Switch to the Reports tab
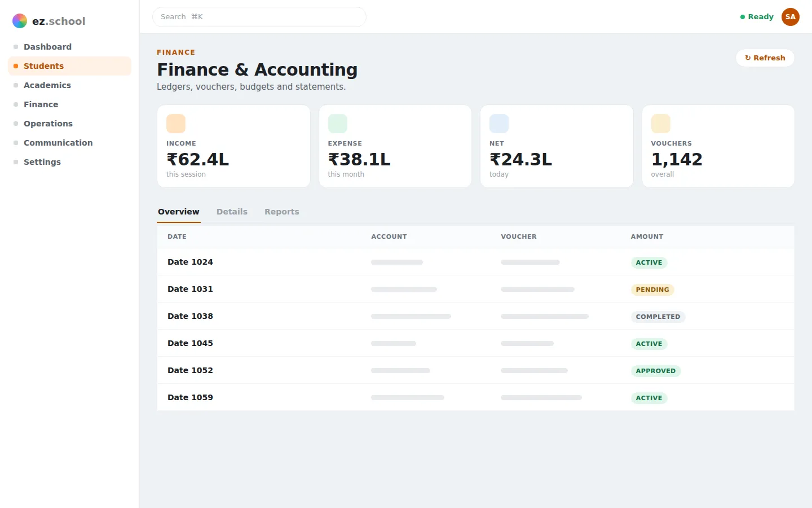This screenshot has width=812, height=508. tap(282, 212)
